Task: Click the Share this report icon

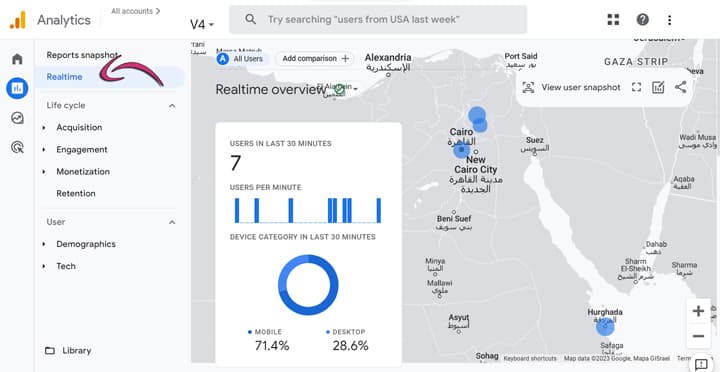Action: pyautogui.click(x=681, y=87)
